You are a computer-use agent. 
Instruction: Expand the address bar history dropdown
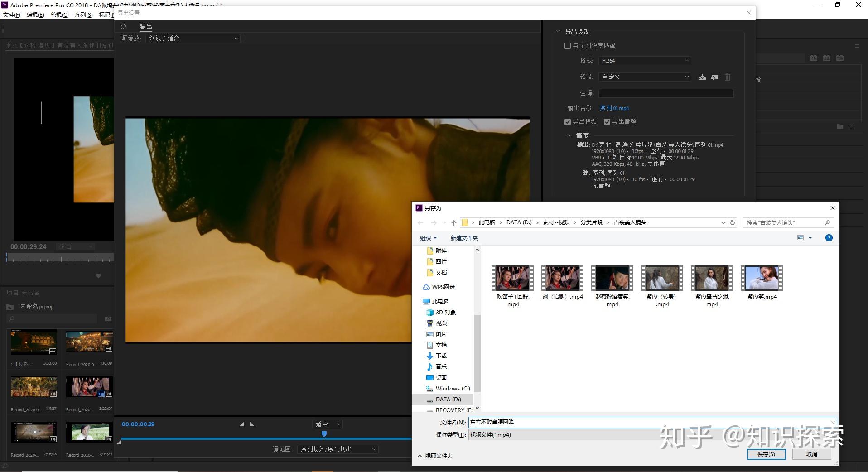(x=723, y=222)
